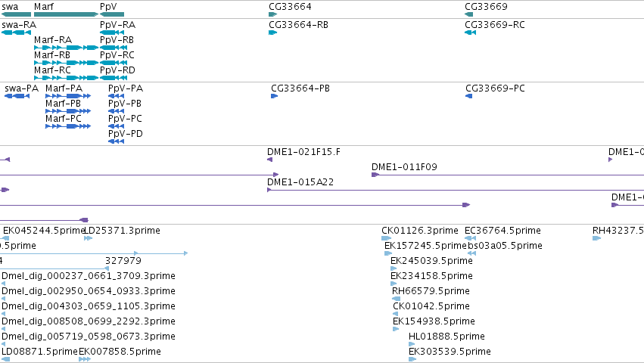Click the PpV-PA protein feature
Screen dimensions: 644x363
(x=117, y=96)
